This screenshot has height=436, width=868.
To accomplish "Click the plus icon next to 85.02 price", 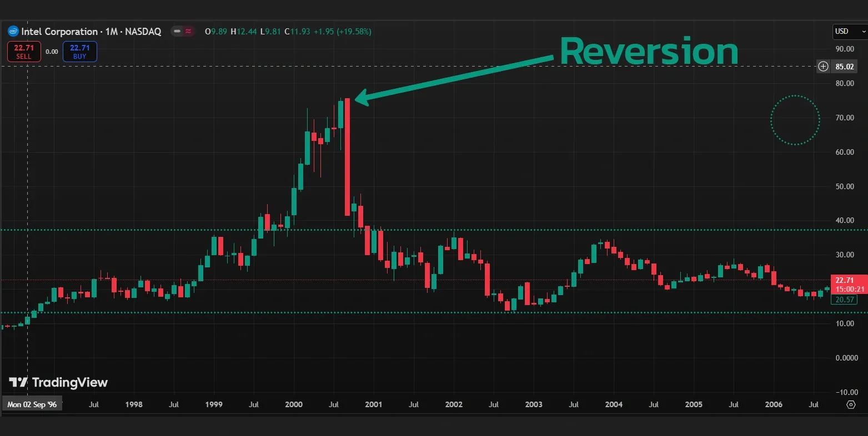I will (823, 67).
